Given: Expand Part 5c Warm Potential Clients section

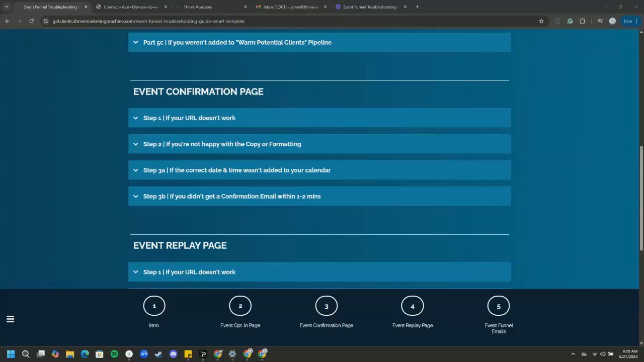Looking at the screenshot, I should pos(319,42).
